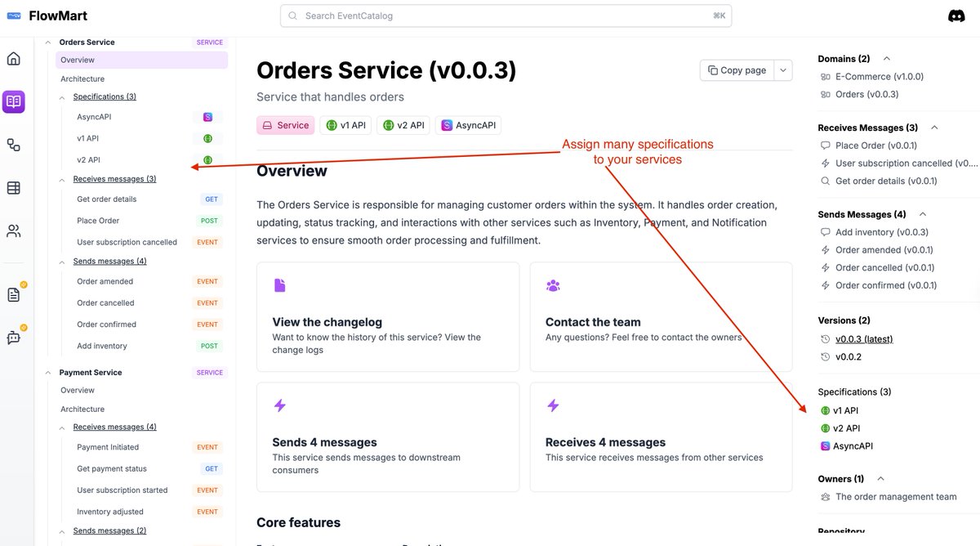980x546 pixels.
Task: Click the bolt icon beside Order amended (v0.0.1)
Action: (825, 250)
